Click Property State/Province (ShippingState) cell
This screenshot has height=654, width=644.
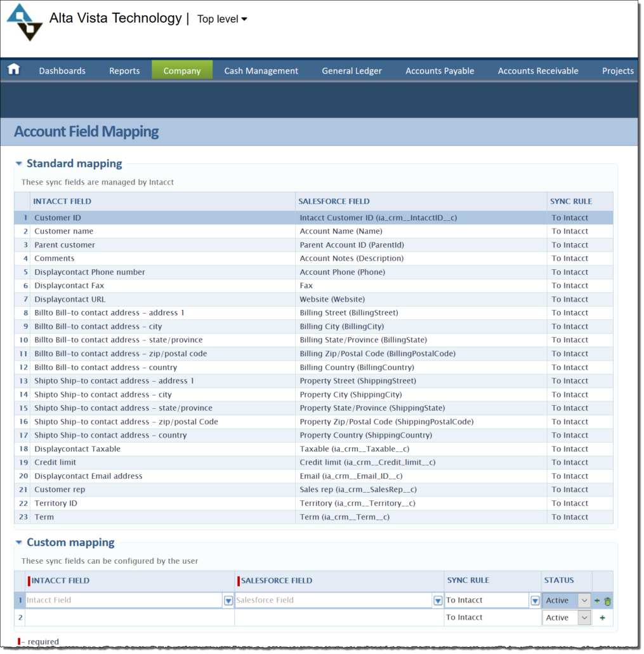(x=421, y=408)
